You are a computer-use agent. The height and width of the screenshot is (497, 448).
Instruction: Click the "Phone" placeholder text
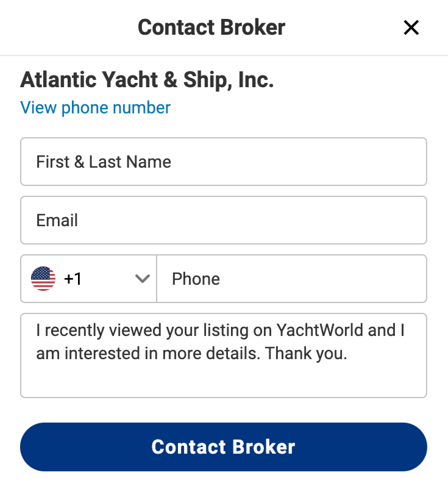click(x=196, y=279)
